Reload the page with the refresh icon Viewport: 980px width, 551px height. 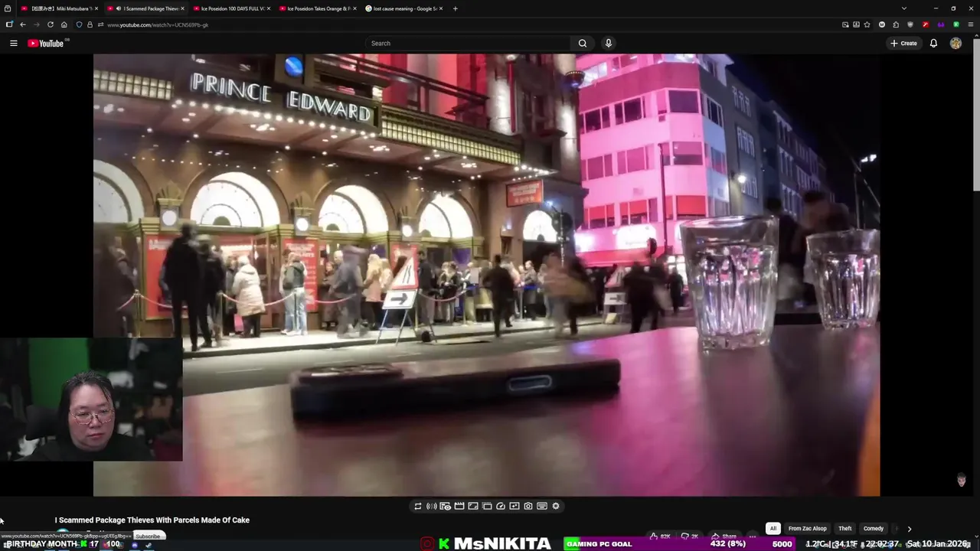pyautogui.click(x=51, y=24)
